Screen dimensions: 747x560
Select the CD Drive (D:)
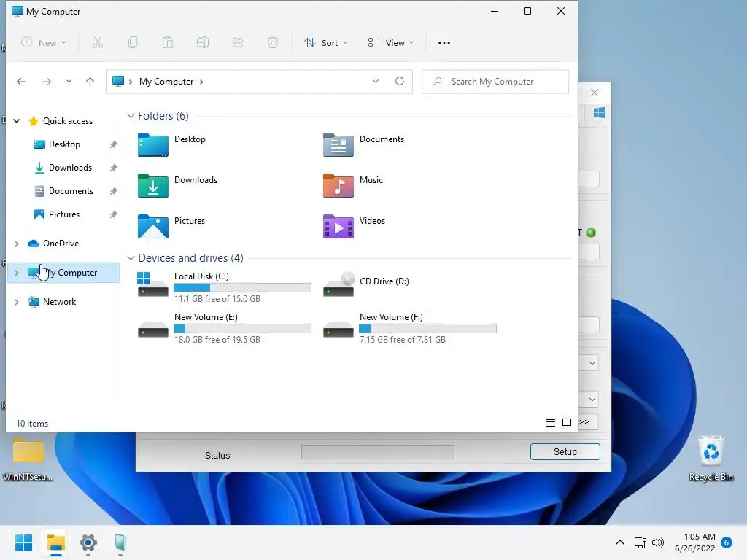click(367, 284)
